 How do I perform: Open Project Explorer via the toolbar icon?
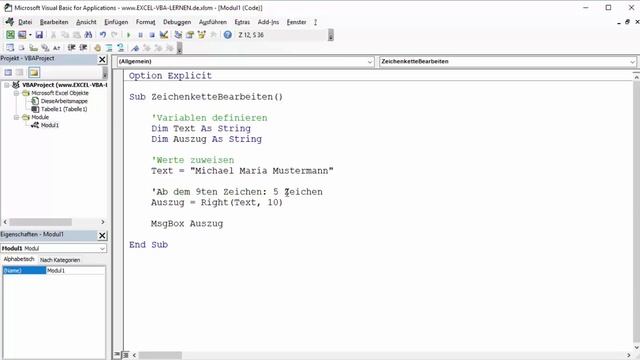(178, 35)
